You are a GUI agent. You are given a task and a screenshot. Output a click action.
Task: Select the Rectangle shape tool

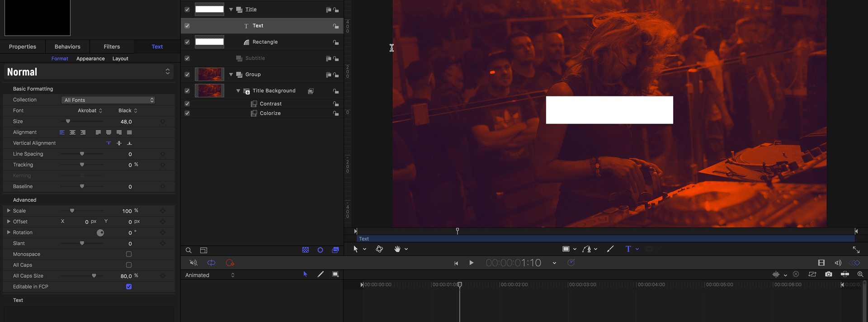566,249
